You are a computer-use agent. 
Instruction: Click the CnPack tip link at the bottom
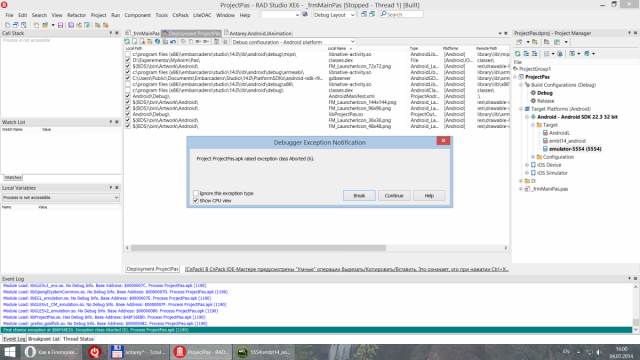click(x=347, y=269)
